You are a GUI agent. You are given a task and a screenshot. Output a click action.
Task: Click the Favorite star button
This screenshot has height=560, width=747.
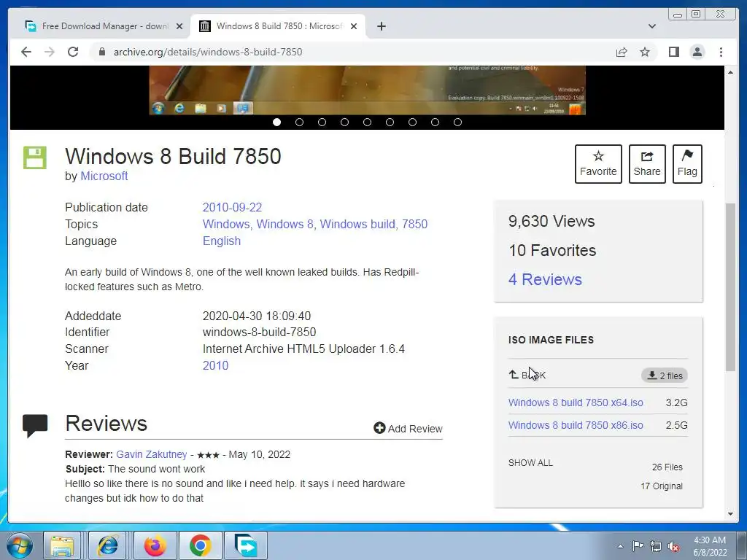(598, 164)
